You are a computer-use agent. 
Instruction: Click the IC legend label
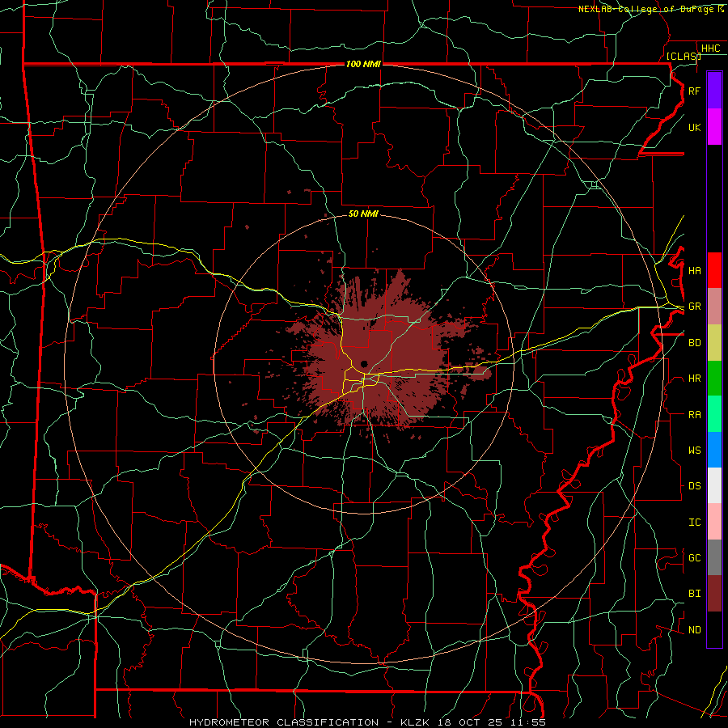click(x=694, y=522)
